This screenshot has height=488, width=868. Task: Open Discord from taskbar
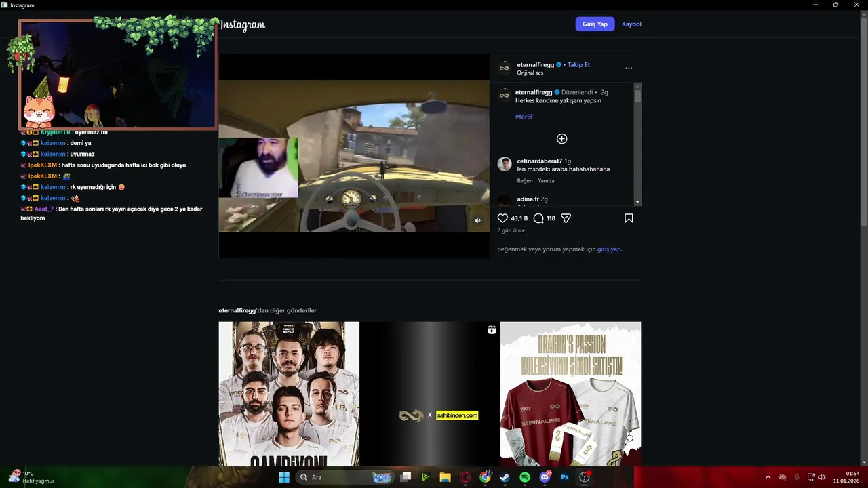[545, 477]
